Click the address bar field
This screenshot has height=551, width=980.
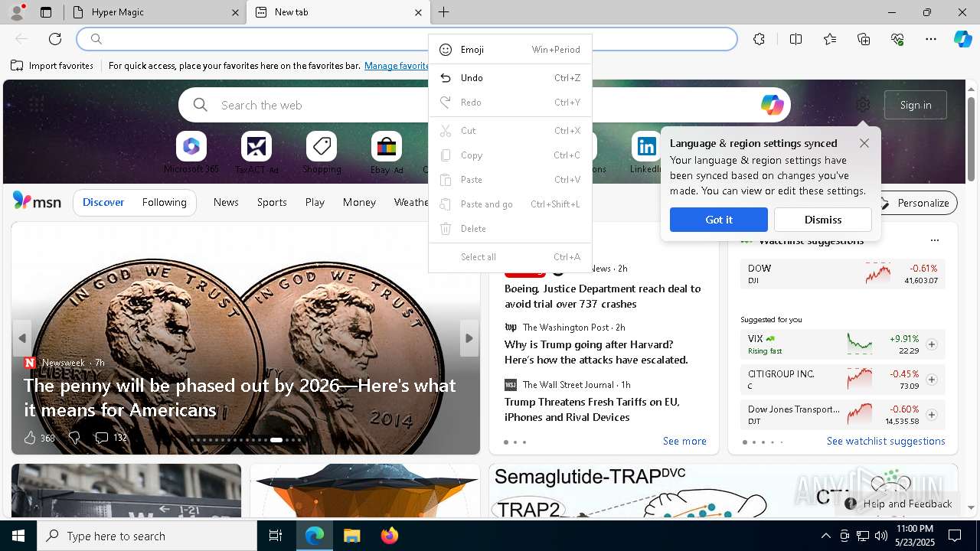(x=407, y=39)
